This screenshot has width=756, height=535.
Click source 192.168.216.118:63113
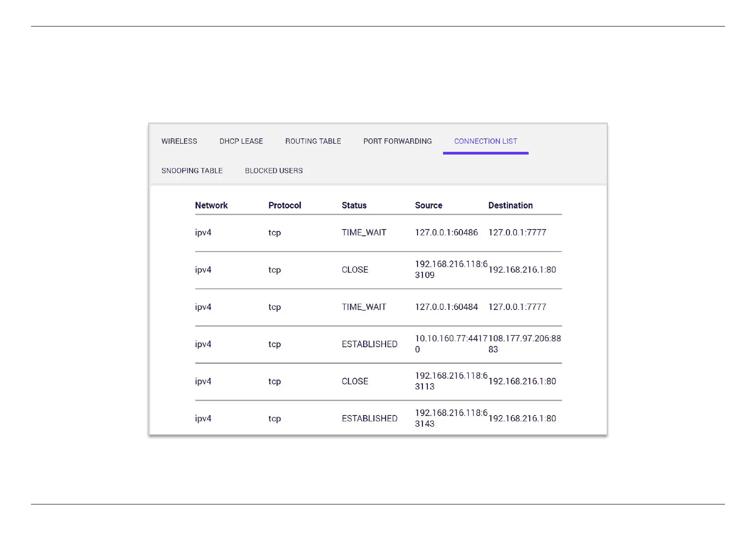tap(451, 381)
